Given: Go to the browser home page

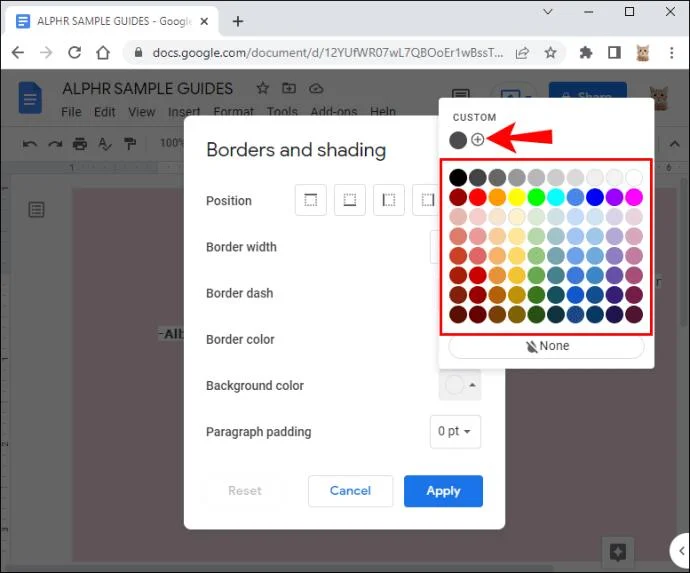Looking at the screenshot, I should 103,53.
